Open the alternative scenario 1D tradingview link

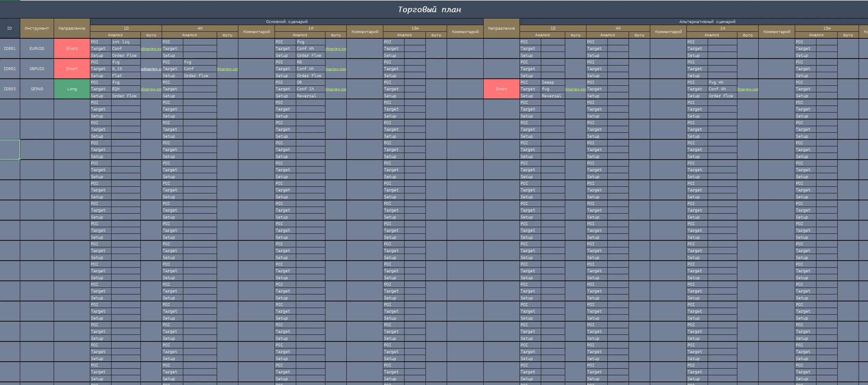pos(575,89)
